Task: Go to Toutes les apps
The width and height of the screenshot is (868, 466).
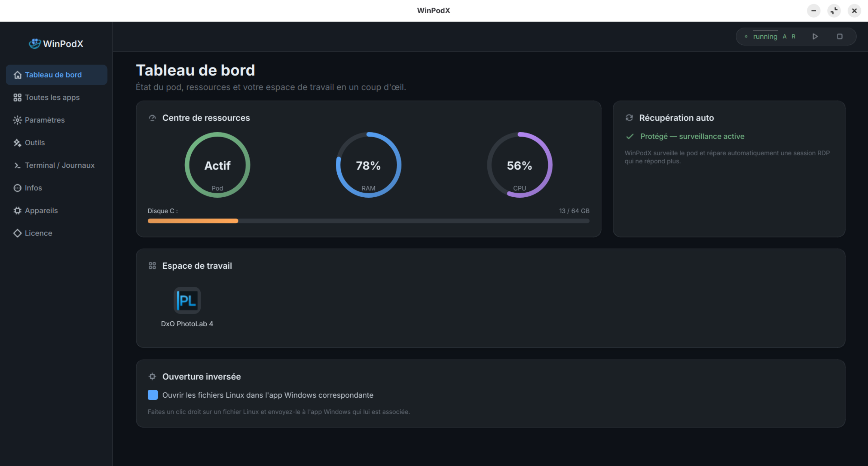Action: (x=57, y=98)
